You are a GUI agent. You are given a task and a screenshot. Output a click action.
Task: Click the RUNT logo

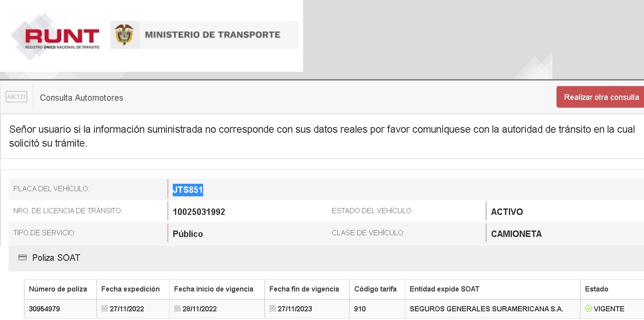(x=56, y=37)
